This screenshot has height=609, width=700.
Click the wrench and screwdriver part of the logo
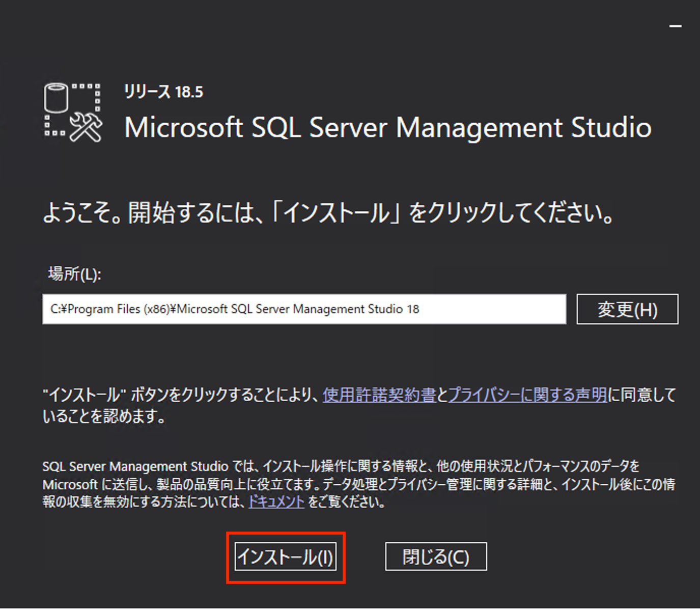pyautogui.click(x=87, y=127)
